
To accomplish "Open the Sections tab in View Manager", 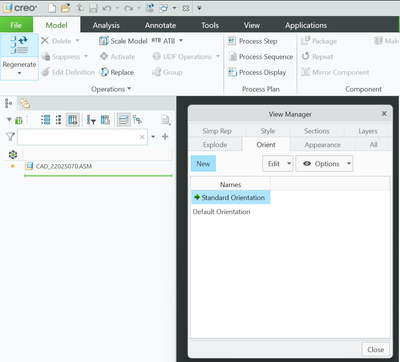I will 317,131.
